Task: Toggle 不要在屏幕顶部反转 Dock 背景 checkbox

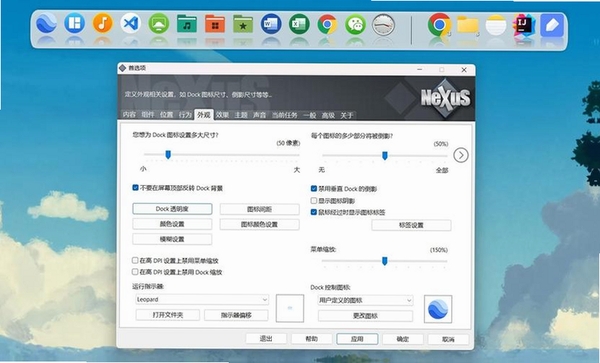Action: 135,188
